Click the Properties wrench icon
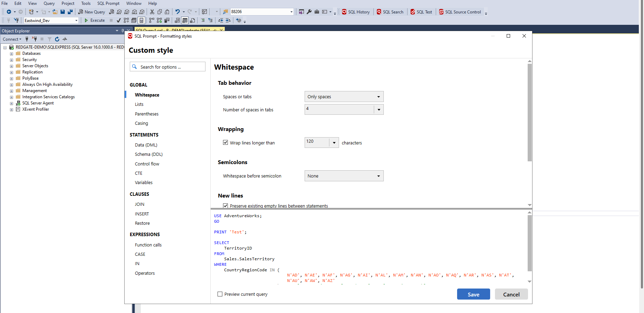 pyautogui.click(x=309, y=12)
